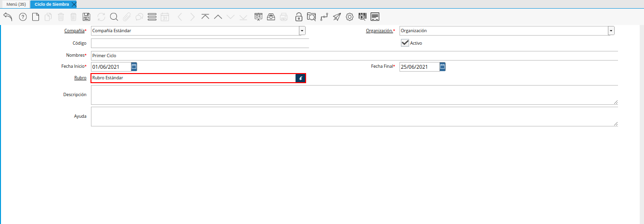The height and width of the screenshot is (224, 644).
Task: Click the copy record icon
Action: tap(48, 17)
